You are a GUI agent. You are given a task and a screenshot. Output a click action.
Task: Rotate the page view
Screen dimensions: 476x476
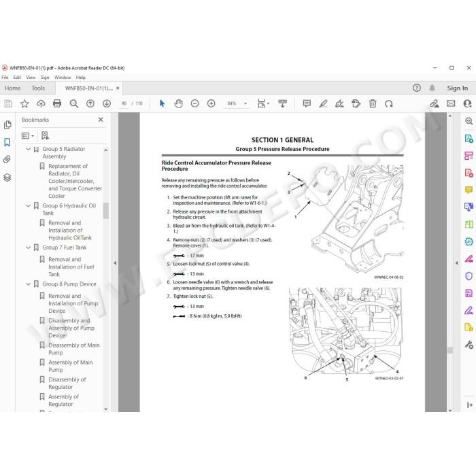[x=389, y=104]
